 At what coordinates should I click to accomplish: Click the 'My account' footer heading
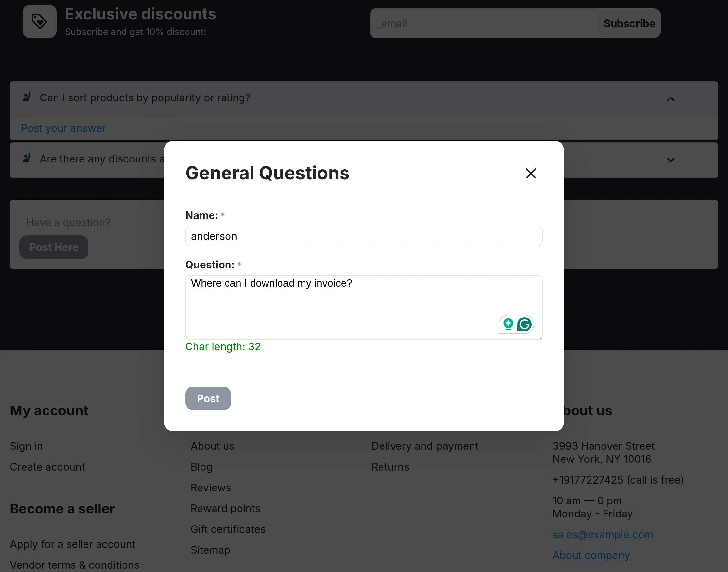pyautogui.click(x=49, y=410)
